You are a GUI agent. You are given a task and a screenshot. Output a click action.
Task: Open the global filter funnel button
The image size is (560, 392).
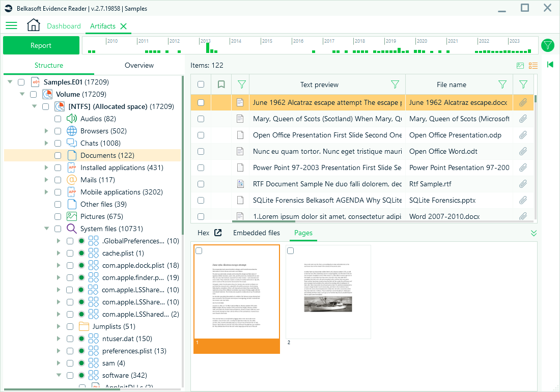(547, 45)
